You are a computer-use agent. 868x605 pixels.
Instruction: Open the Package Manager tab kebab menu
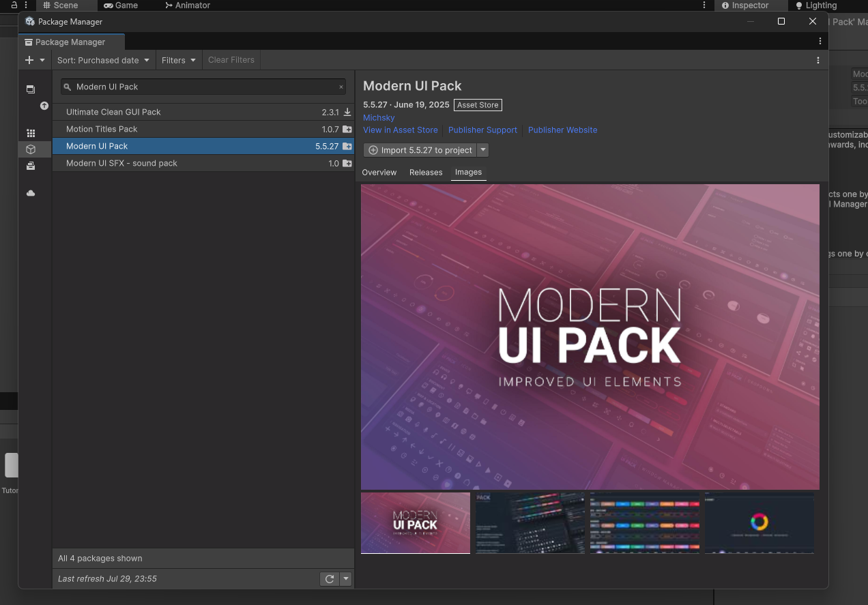pos(820,42)
